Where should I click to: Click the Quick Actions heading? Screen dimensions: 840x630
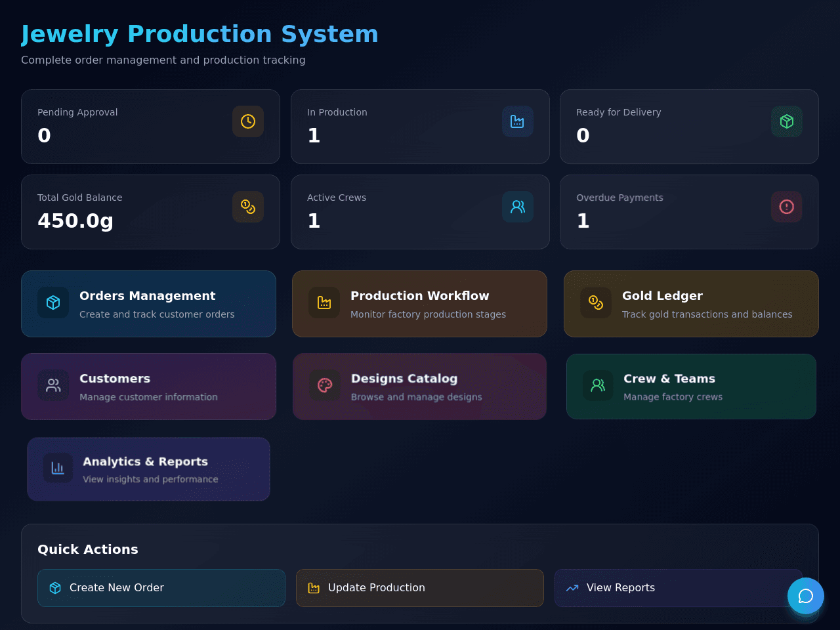(88, 549)
